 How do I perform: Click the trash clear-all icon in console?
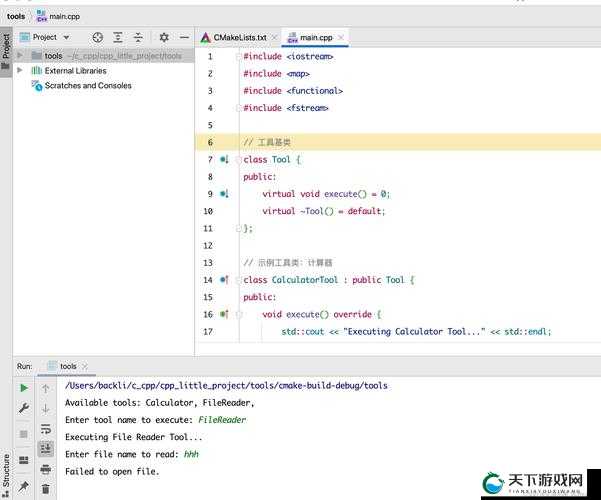coord(46,489)
